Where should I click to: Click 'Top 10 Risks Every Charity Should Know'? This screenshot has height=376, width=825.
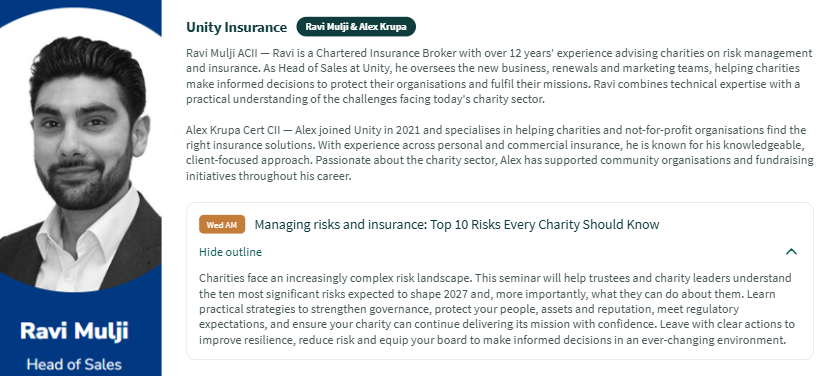[545, 225]
